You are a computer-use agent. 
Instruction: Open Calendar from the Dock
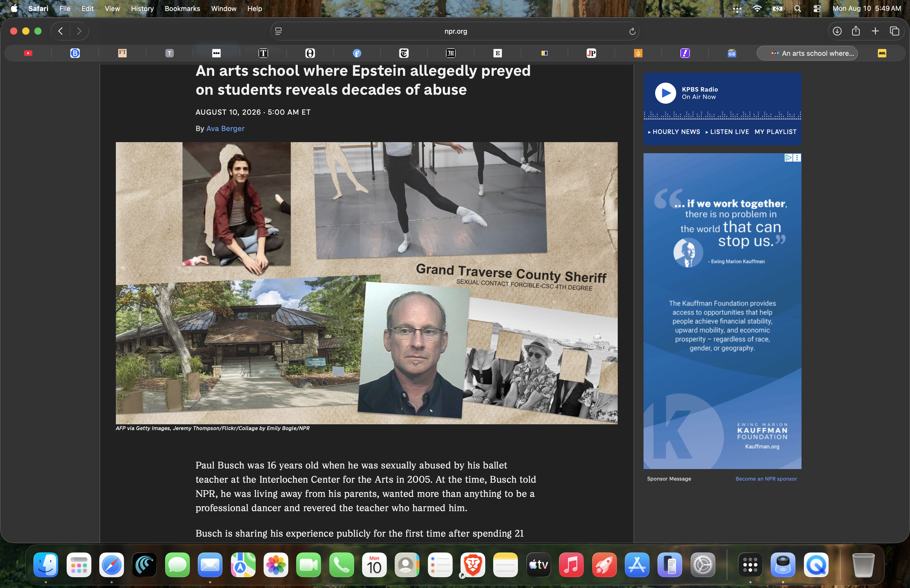(374, 565)
